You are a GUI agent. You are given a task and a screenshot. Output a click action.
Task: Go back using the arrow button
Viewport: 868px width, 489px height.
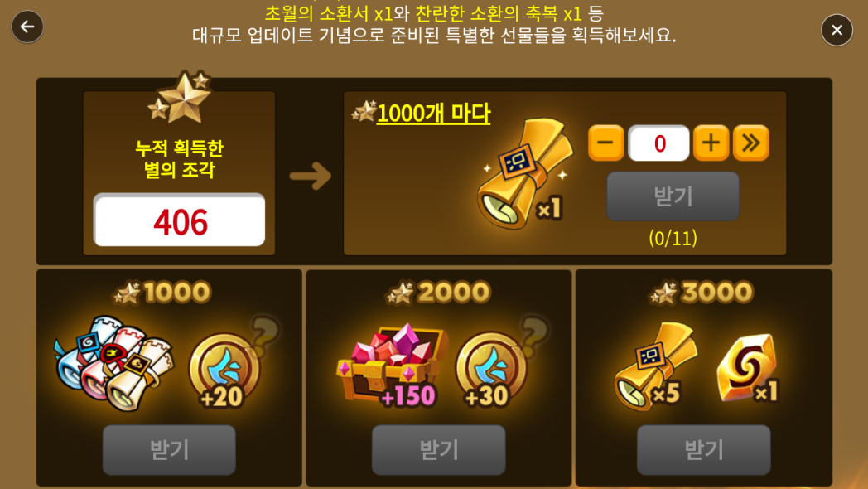coord(27,27)
